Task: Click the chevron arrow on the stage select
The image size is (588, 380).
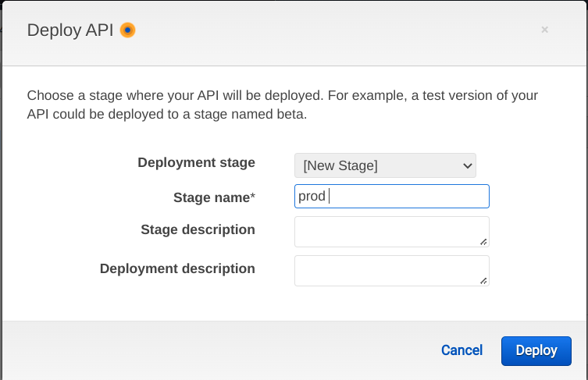Action: (x=467, y=165)
